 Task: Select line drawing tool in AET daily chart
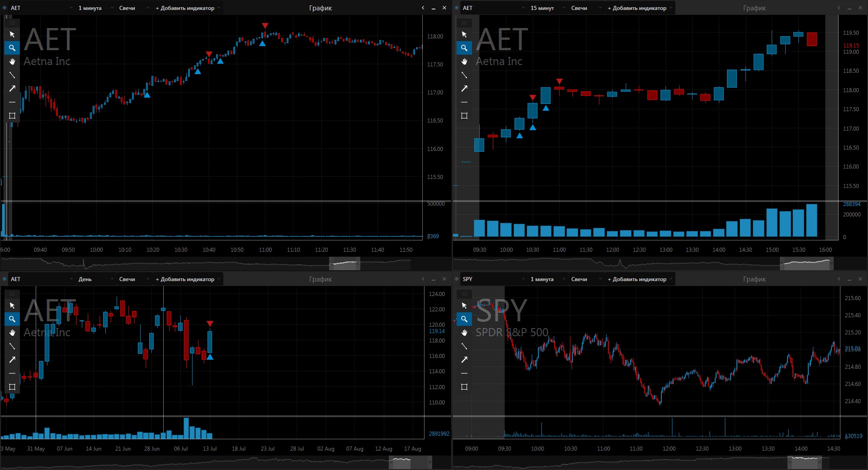pyautogui.click(x=12, y=346)
